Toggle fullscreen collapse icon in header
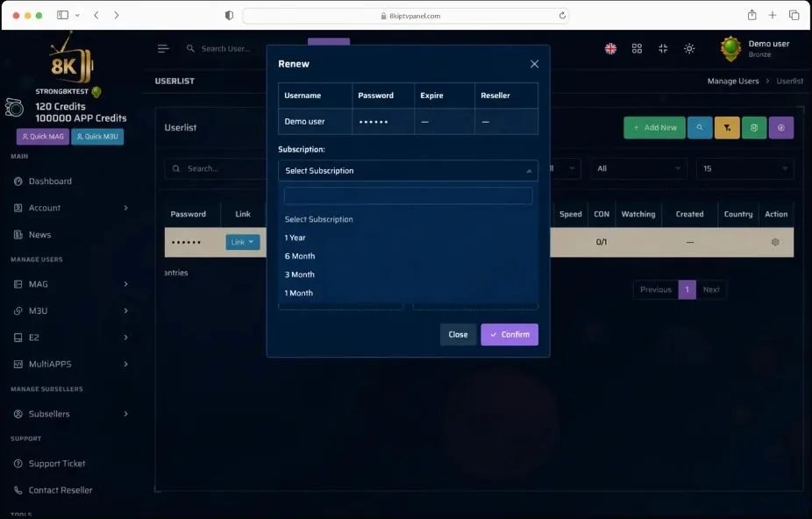Screen dimensions: 812x519 coord(663,49)
